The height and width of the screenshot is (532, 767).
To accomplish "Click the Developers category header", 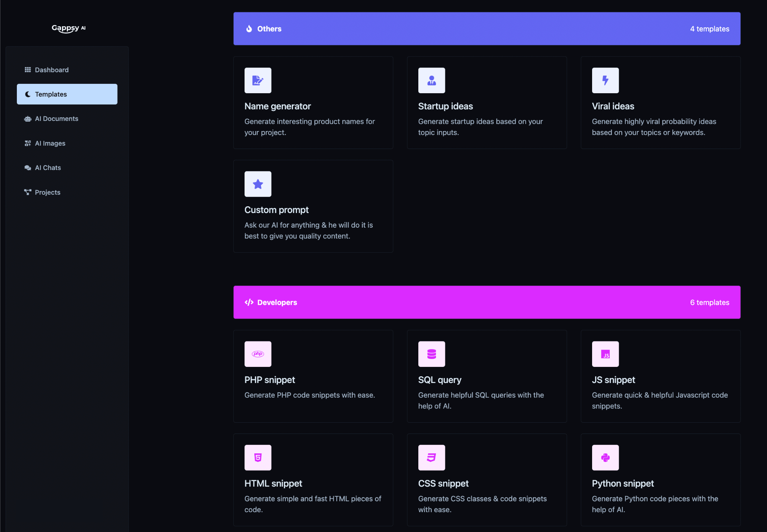I will (277, 303).
